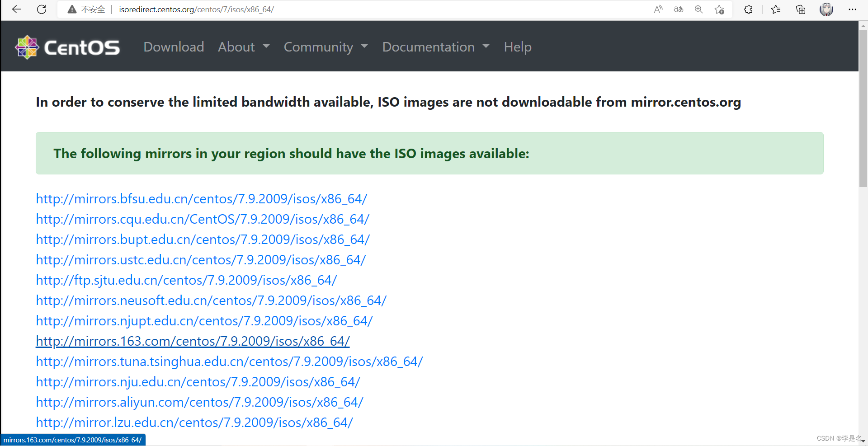Add this page to favorites with star icon
This screenshot has width=868, height=446.
[719, 9]
